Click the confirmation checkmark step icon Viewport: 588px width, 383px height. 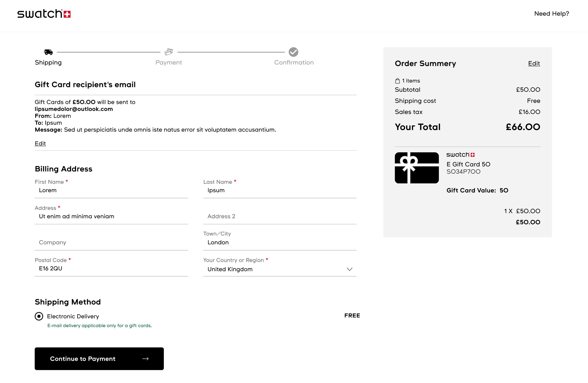[293, 52]
